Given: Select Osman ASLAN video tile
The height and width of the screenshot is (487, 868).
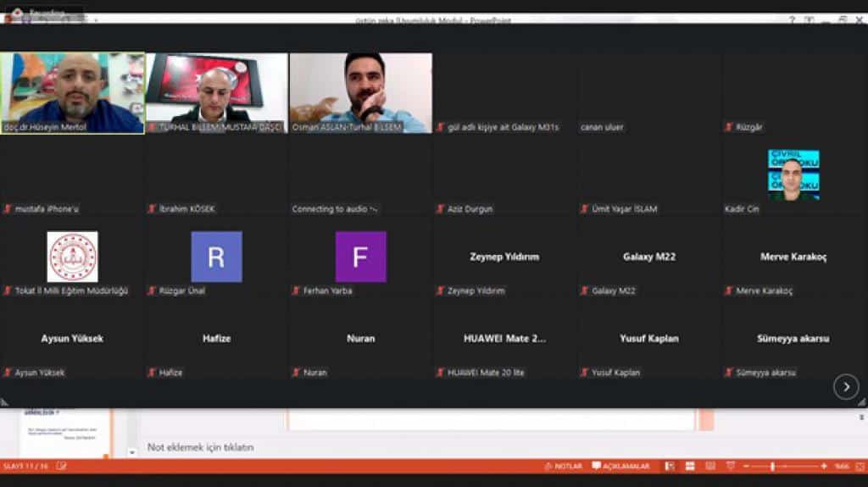Looking at the screenshot, I should 360,92.
